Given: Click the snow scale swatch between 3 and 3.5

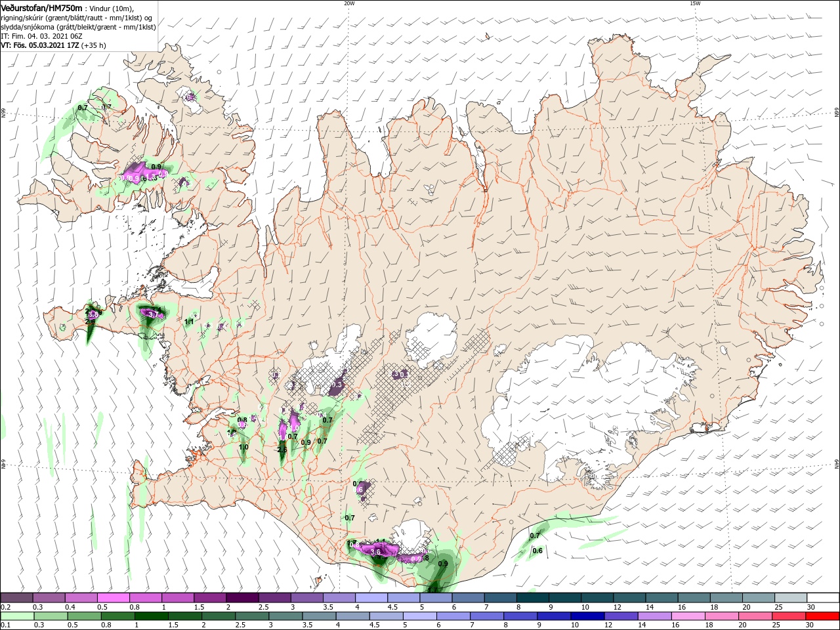Looking at the screenshot, I should pos(306,598).
